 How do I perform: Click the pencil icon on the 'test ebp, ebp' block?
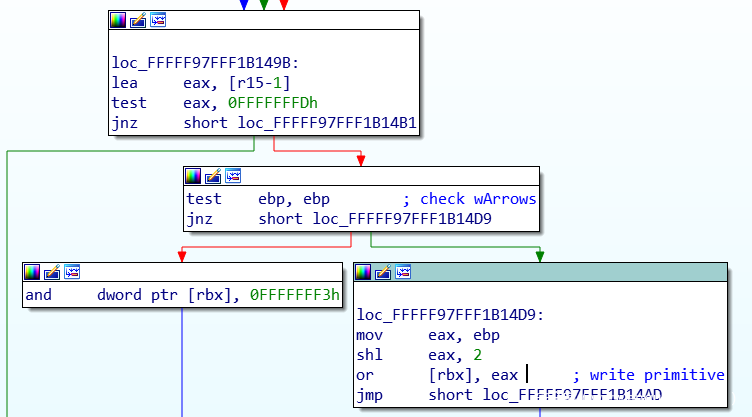point(214,176)
